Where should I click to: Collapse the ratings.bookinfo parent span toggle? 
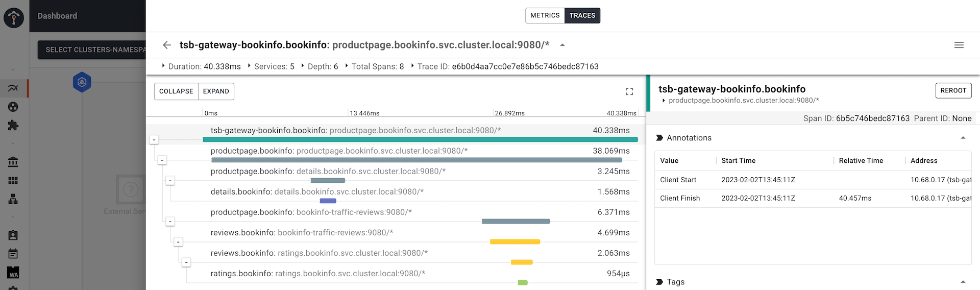[186, 262]
